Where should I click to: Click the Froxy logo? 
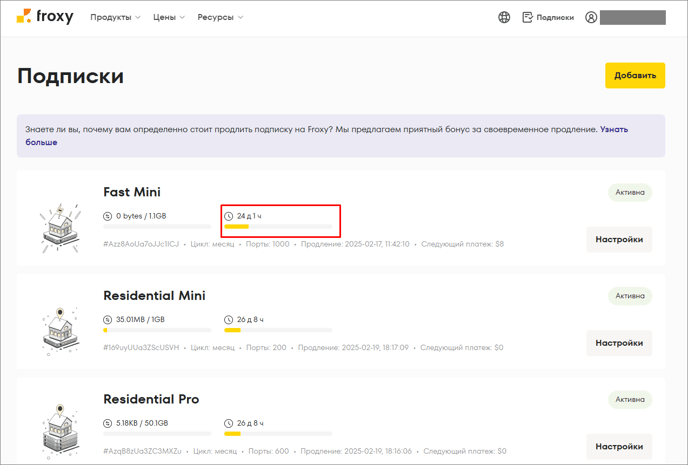45,17
